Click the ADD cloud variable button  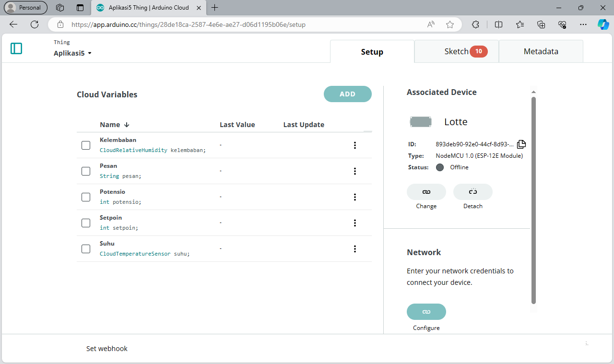click(x=348, y=94)
